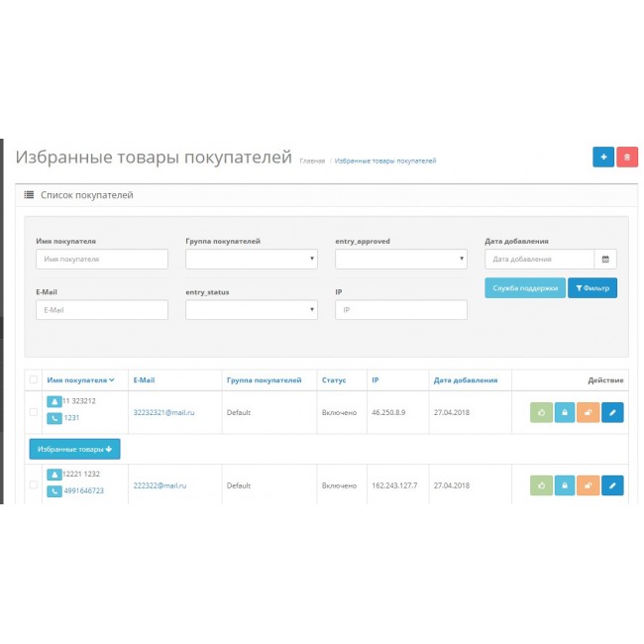
Task: Open the entry_status dropdown
Action: point(251,310)
